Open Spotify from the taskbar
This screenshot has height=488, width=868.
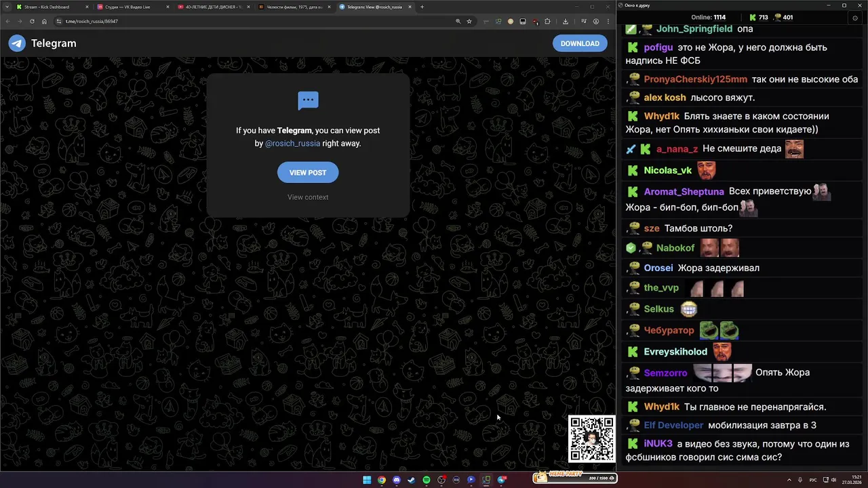tap(427, 480)
